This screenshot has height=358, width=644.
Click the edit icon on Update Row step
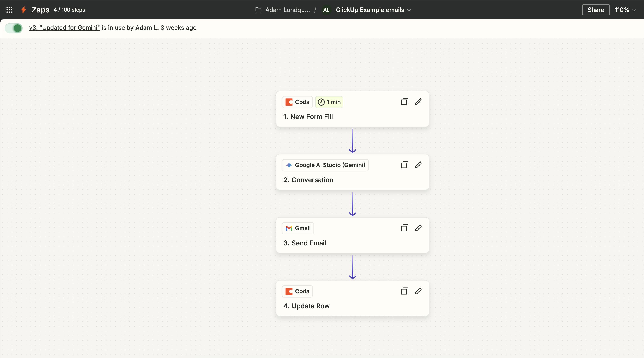(x=418, y=291)
